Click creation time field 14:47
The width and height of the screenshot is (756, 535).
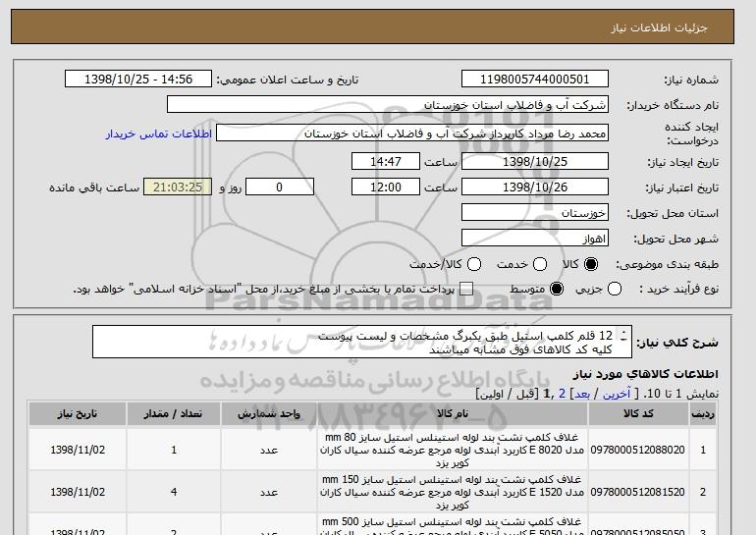pyautogui.click(x=386, y=161)
